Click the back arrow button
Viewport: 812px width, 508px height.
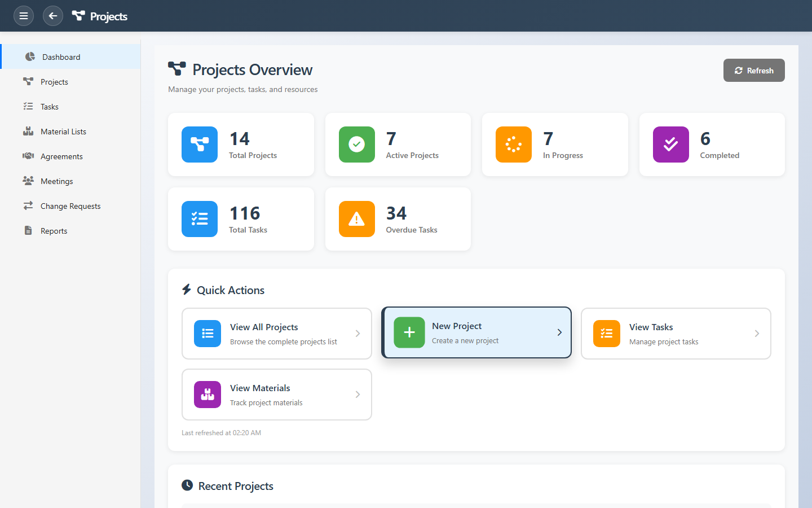coord(53,16)
